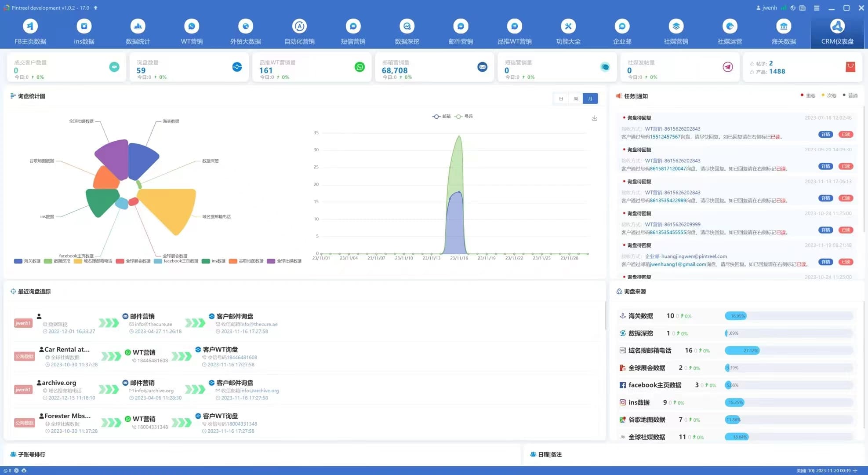868x475 pixels.
Task: Open the 邮件营销 module icon
Action: pyautogui.click(x=461, y=26)
